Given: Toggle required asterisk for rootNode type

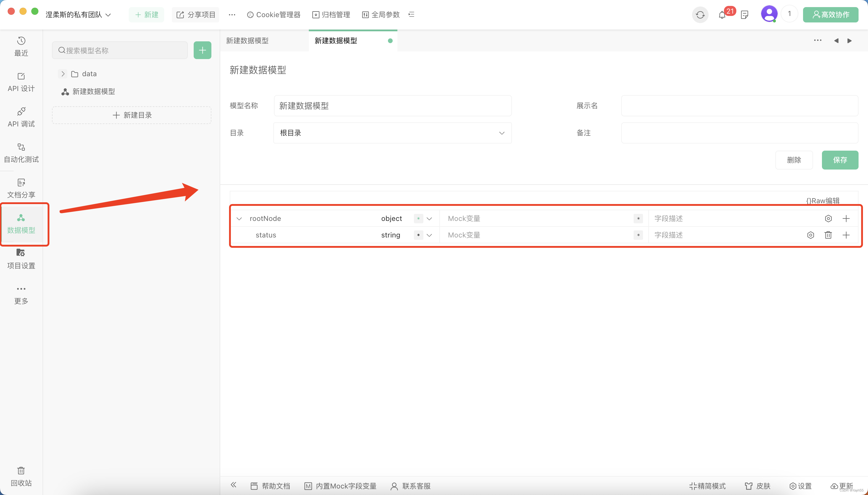Looking at the screenshot, I should click(418, 219).
